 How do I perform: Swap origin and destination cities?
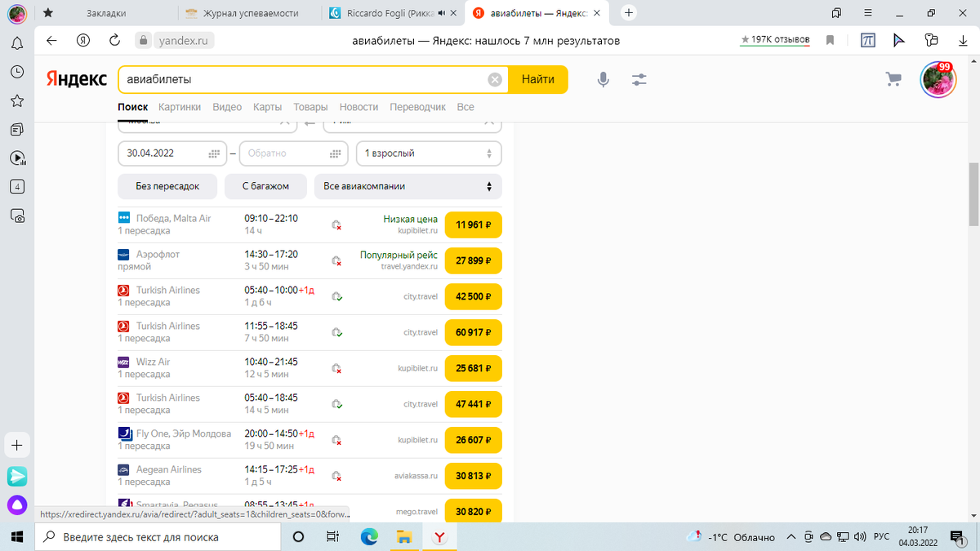coord(310,122)
